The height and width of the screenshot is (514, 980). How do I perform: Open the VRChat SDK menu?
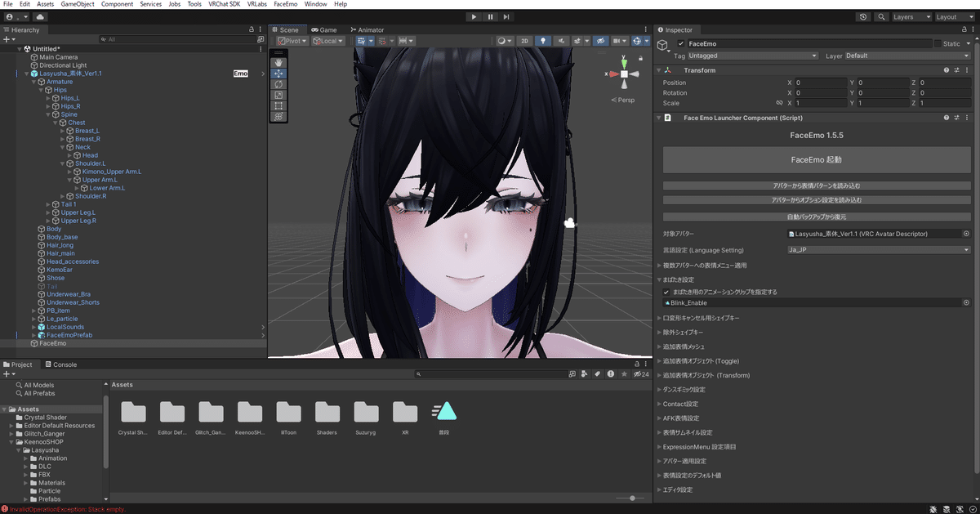(224, 4)
